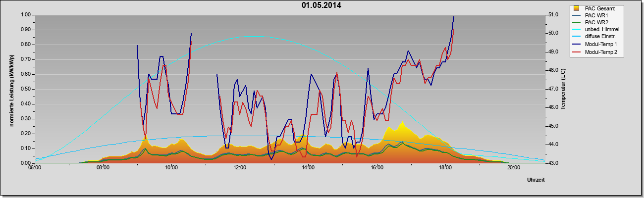
Task: Click the 18:00 tick label
Action: (445, 168)
